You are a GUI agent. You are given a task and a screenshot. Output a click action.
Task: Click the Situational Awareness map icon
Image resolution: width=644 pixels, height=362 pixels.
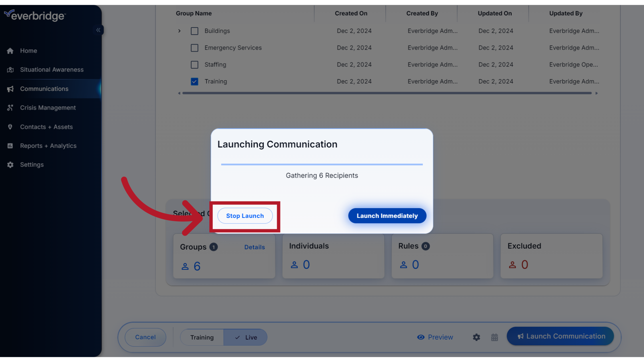10,70
